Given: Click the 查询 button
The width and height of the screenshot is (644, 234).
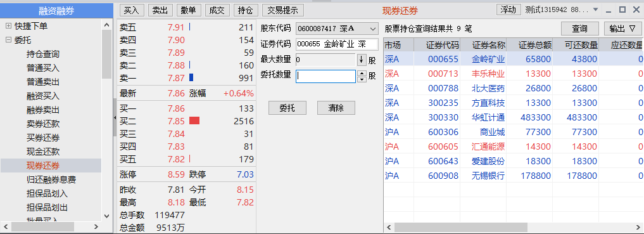Looking at the screenshot, I should tap(580, 29).
